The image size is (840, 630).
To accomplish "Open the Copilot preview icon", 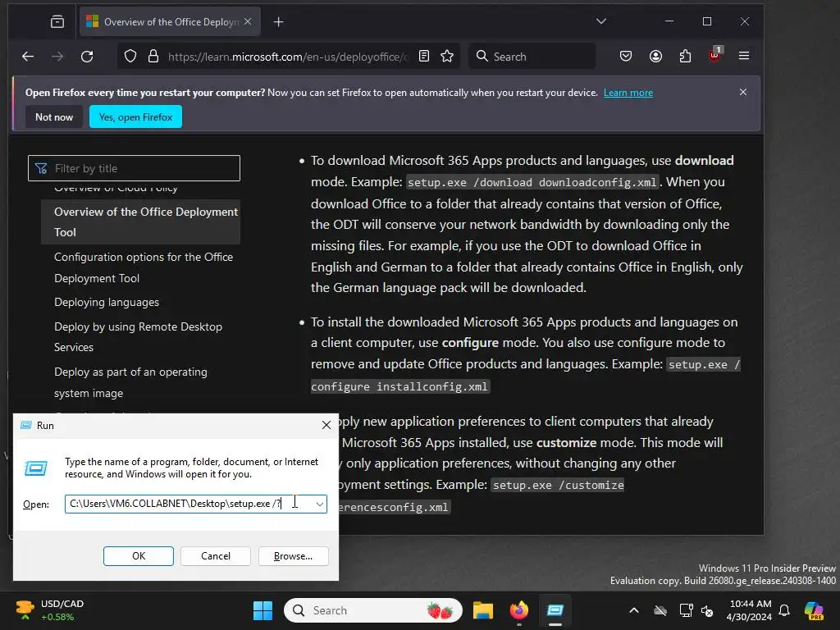I will (x=814, y=610).
